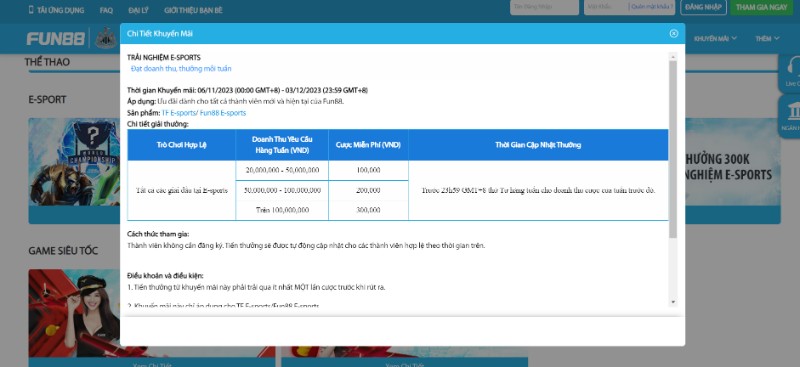Open the TF E-sports product link

click(178, 113)
